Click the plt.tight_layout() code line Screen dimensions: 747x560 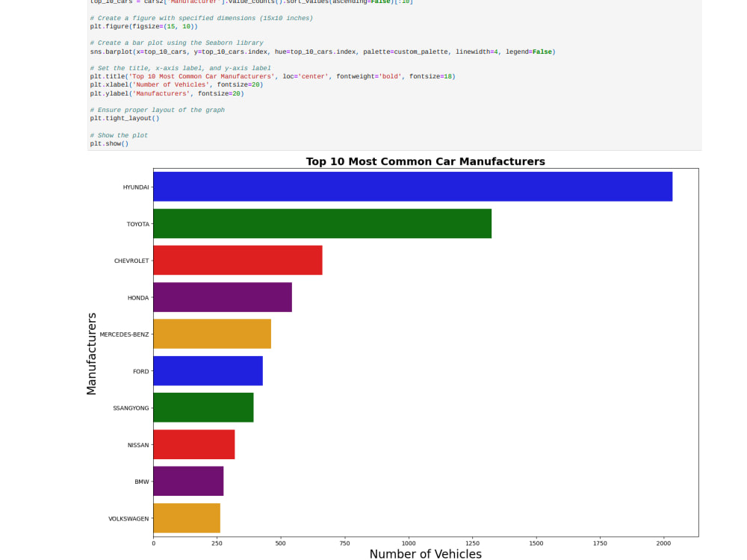[124, 118]
